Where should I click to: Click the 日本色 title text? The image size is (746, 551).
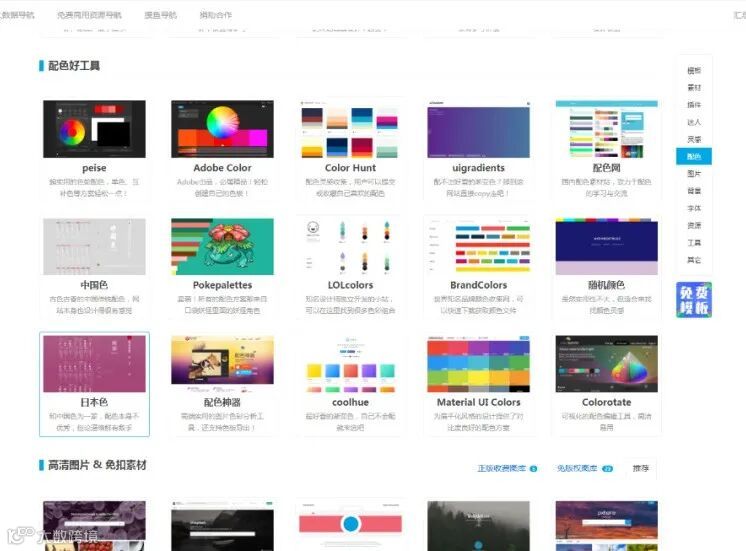coord(94,403)
